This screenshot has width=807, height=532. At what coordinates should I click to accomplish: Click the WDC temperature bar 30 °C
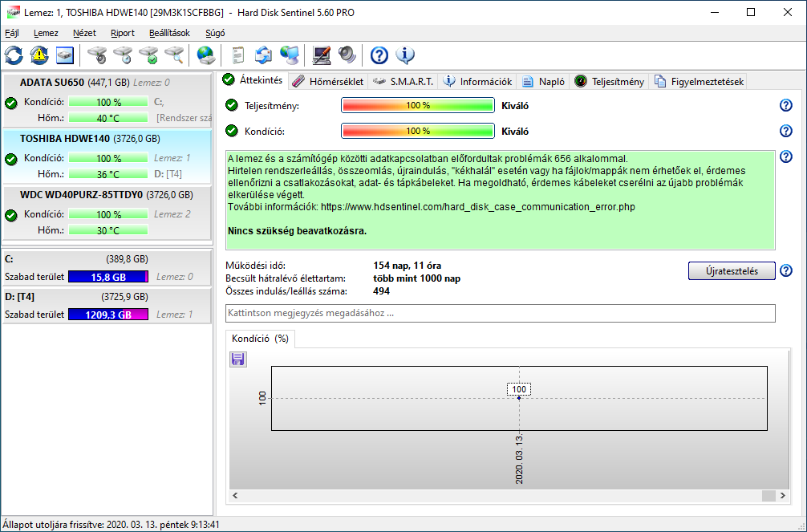coord(108,230)
